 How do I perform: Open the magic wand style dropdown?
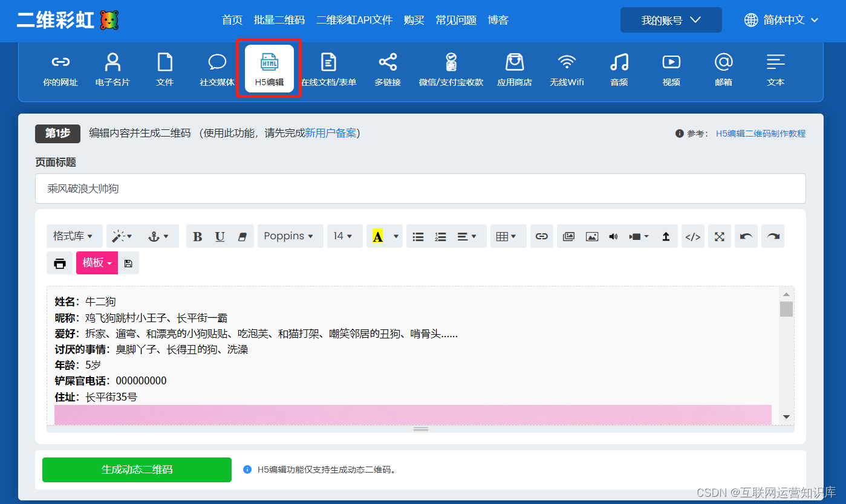pyautogui.click(x=123, y=236)
